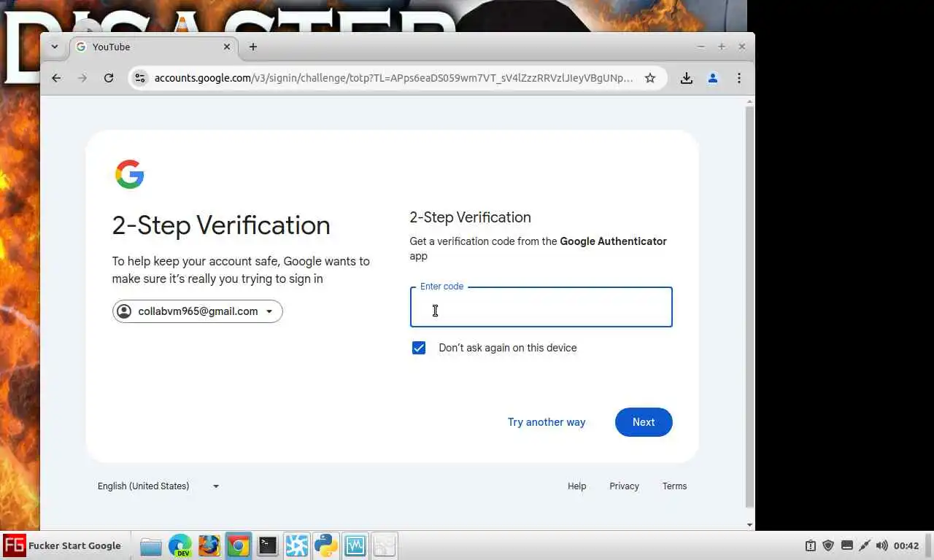Maximize the Chrome window
This screenshot has height=560, width=934.
pos(721,47)
